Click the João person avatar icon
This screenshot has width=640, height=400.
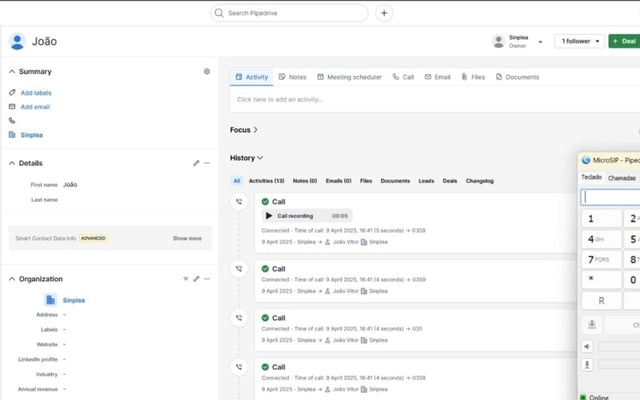click(17, 41)
